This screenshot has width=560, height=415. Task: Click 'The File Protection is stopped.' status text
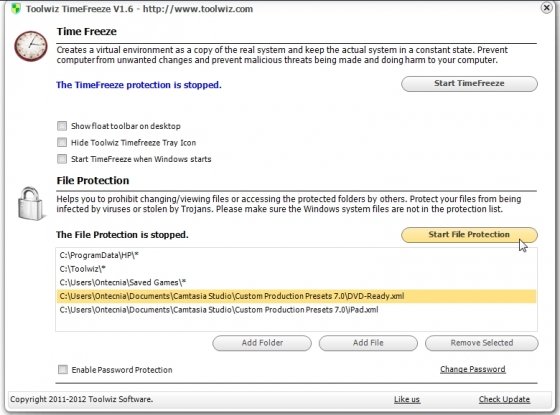tap(122, 235)
